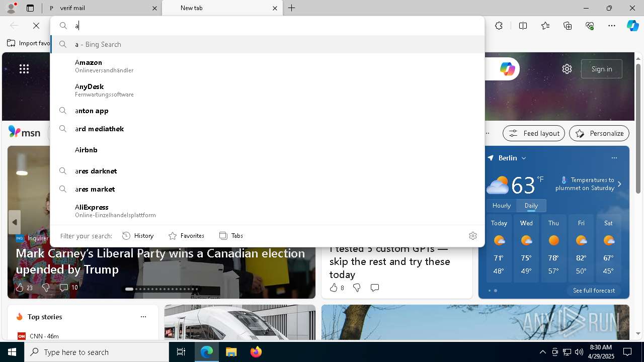This screenshot has height=362, width=644.
Task: Open page settings gear icon
Action: point(567,69)
